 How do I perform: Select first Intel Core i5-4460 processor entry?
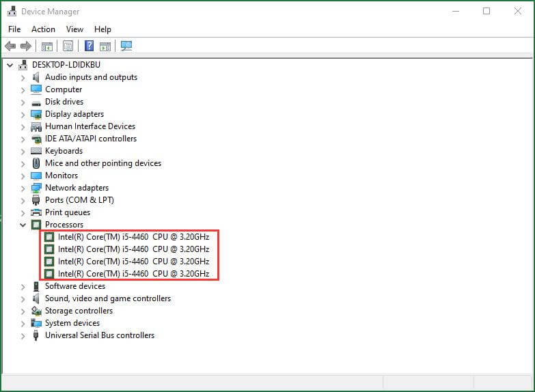click(x=133, y=237)
